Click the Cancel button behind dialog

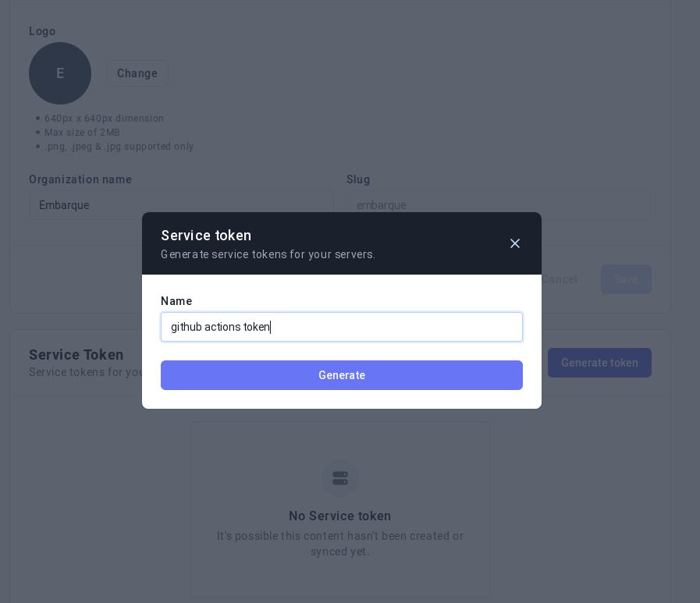click(560, 279)
